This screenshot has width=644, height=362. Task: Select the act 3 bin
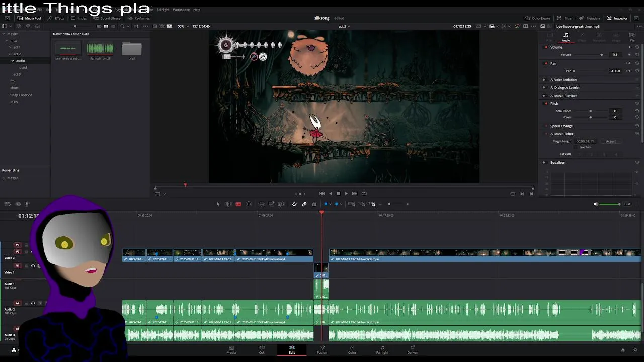point(17,74)
